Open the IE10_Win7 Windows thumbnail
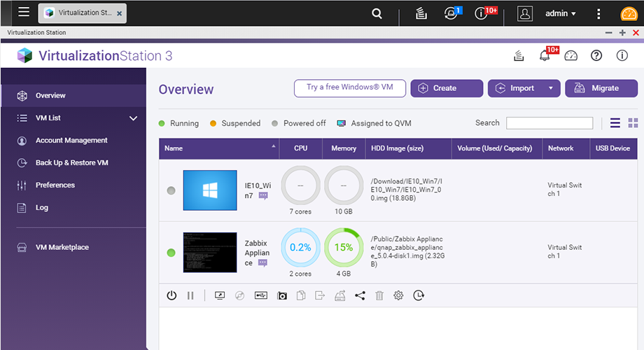This screenshot has height=350, width=644. coord(210,190)
